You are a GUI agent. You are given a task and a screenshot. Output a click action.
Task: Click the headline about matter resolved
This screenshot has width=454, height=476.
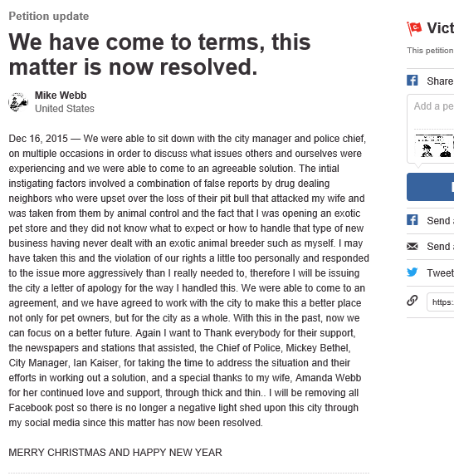tap(159, 54)
